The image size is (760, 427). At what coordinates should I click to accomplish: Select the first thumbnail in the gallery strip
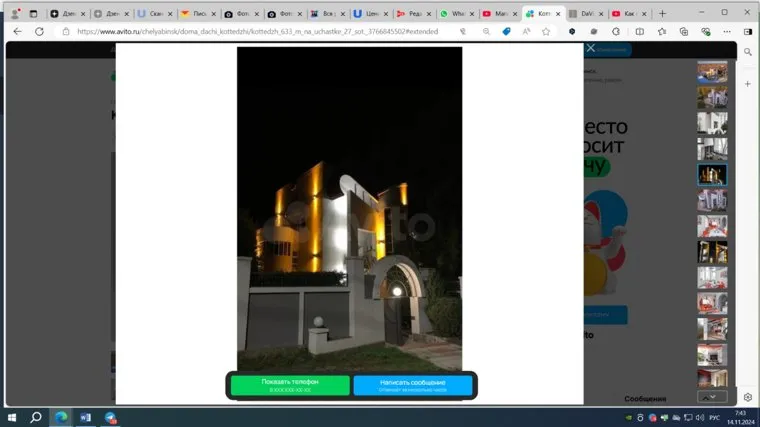click(x=712, y=72)
